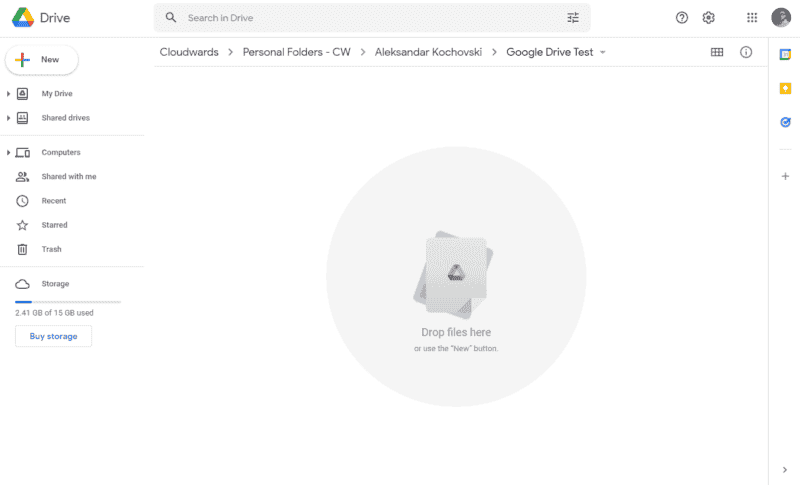
Task: Click the stacked files Drive illustration
Action: pos(454,274)
